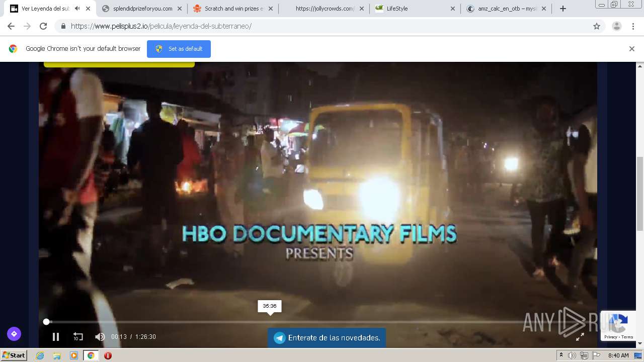Switch to 'Scratch and win prizes' tab

(233, 9)
